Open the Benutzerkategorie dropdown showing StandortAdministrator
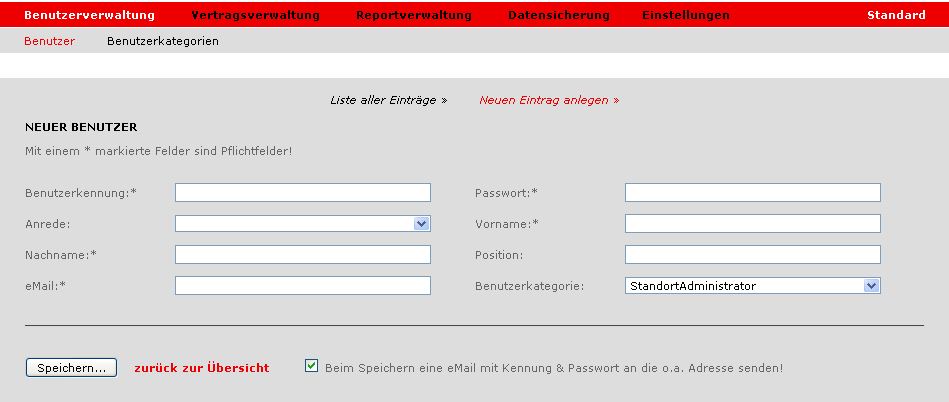 (x=752, y=285)
